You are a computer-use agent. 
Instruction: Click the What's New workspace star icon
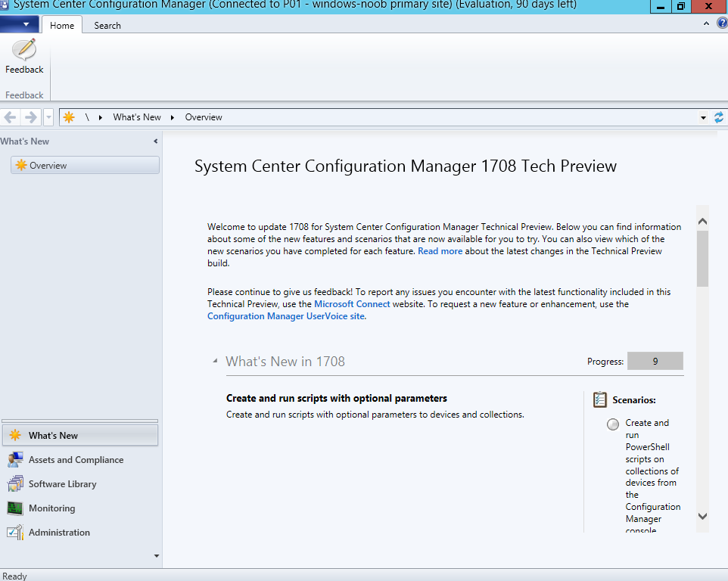[x=15, y=435]
